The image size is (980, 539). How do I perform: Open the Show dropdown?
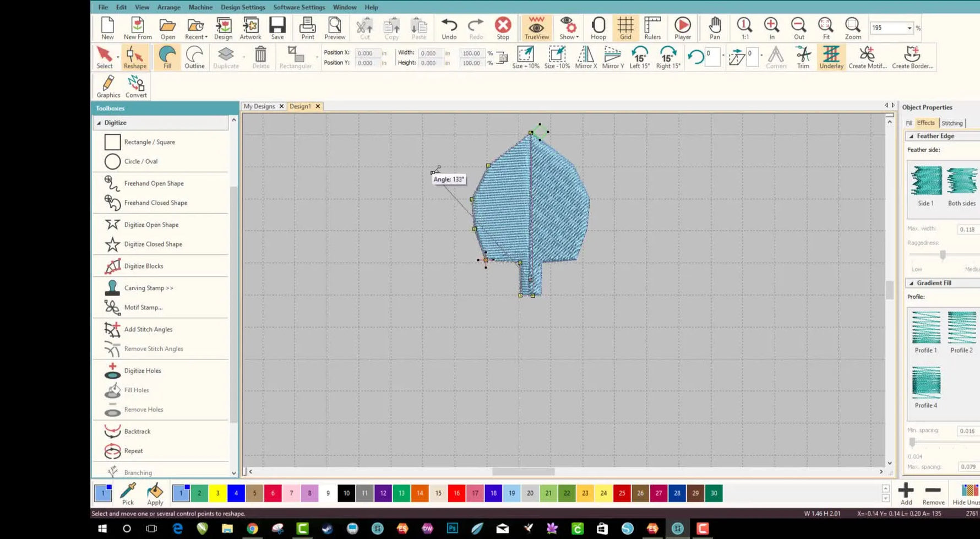(569, 28)
